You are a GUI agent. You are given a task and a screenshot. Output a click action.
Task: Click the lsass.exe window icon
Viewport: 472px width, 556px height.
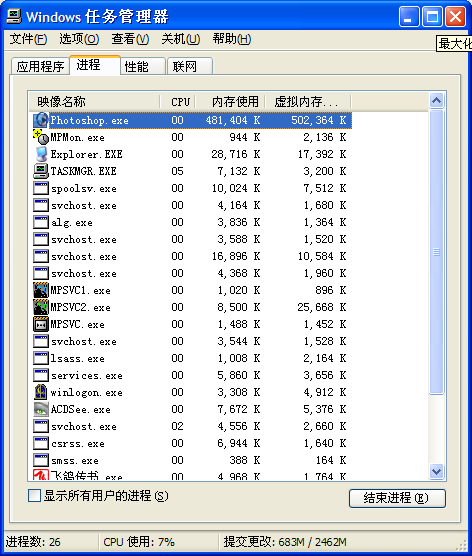pos(40,358)
